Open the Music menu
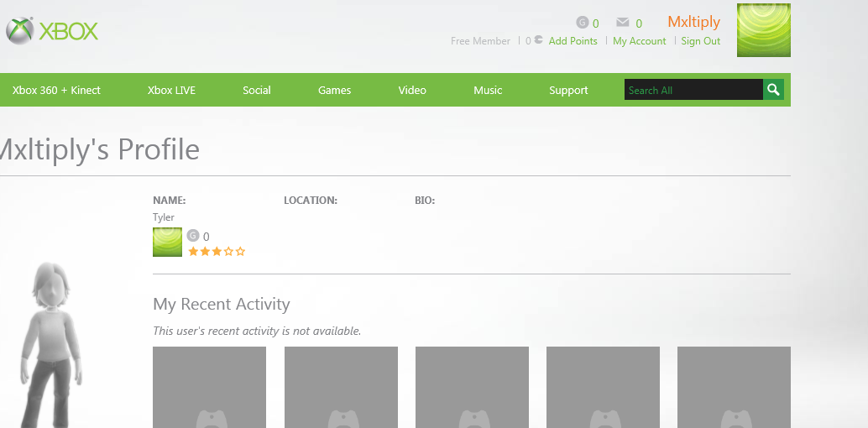 (488, 91)
